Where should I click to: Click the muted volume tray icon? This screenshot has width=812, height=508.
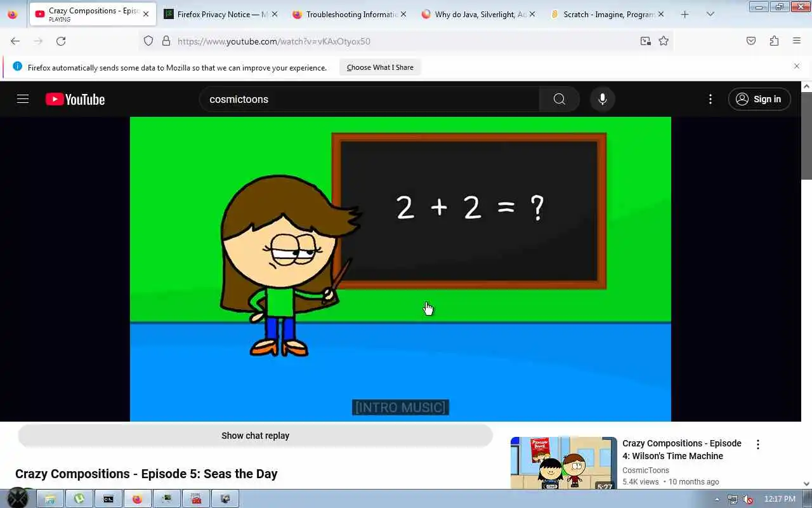point(748,499)
